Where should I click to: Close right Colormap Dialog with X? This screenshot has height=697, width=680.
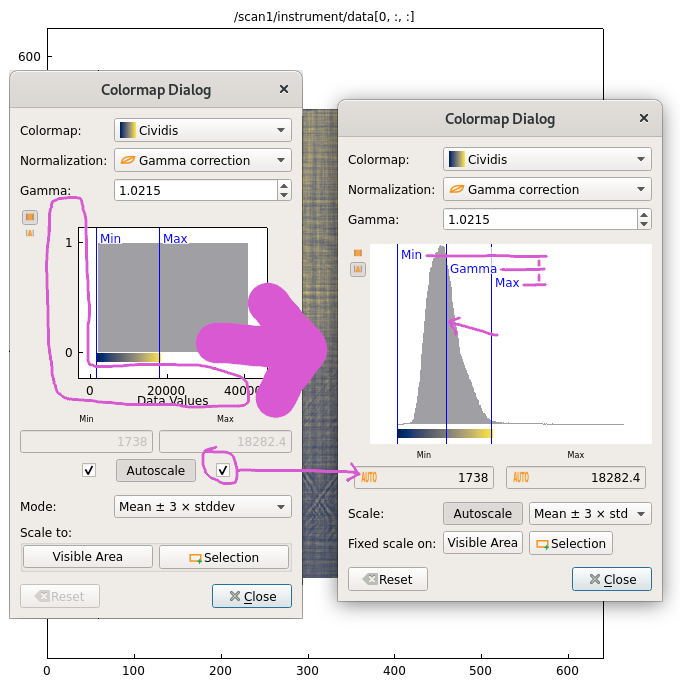[x=644, y=118]
